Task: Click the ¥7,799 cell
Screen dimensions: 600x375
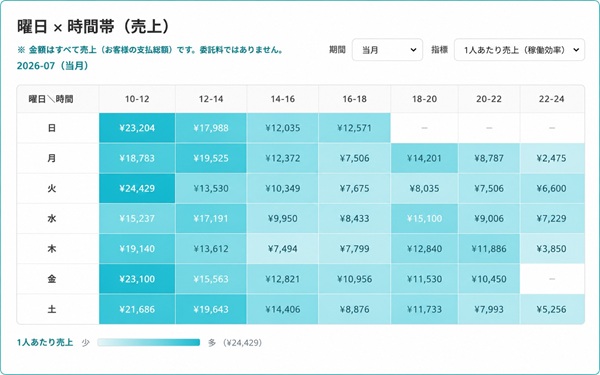Action: coord(354,249)
